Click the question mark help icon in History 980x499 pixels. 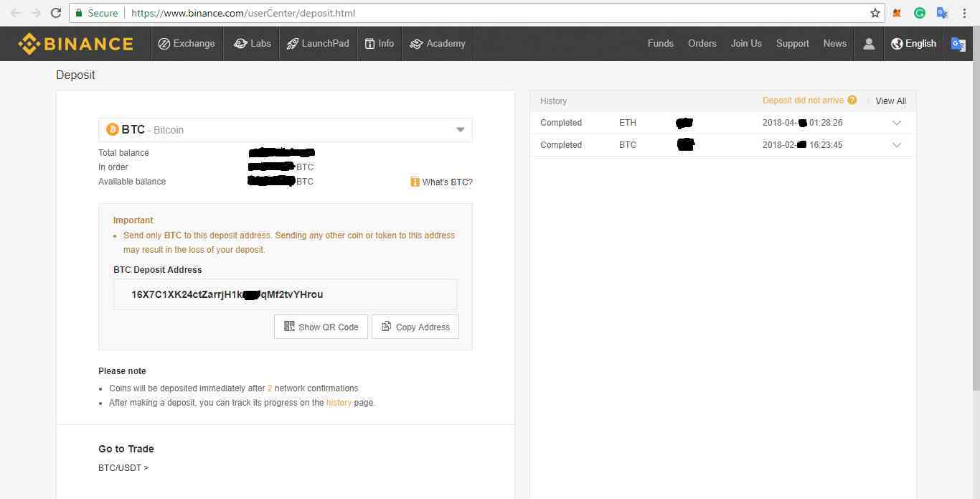[852, 101]
